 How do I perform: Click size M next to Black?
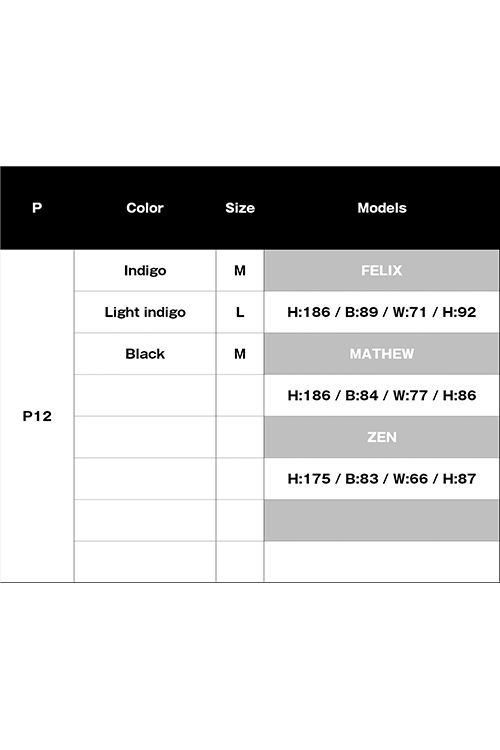click(240, 354)
